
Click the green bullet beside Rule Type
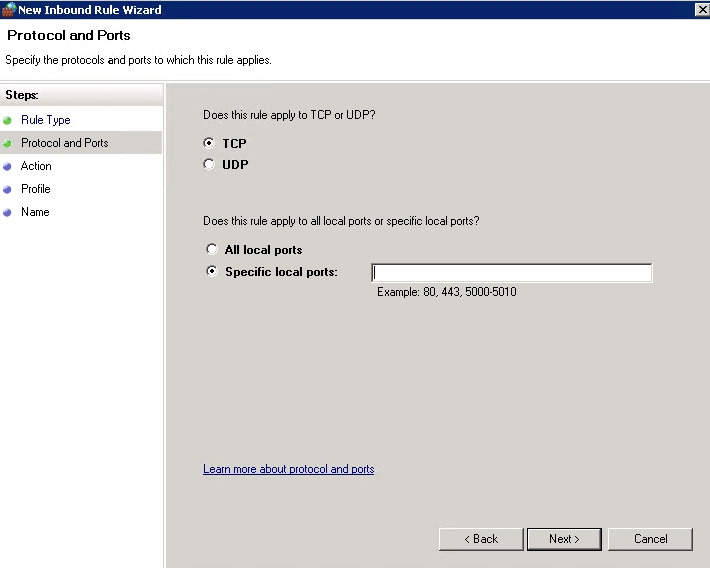click(x=7, y=120)
